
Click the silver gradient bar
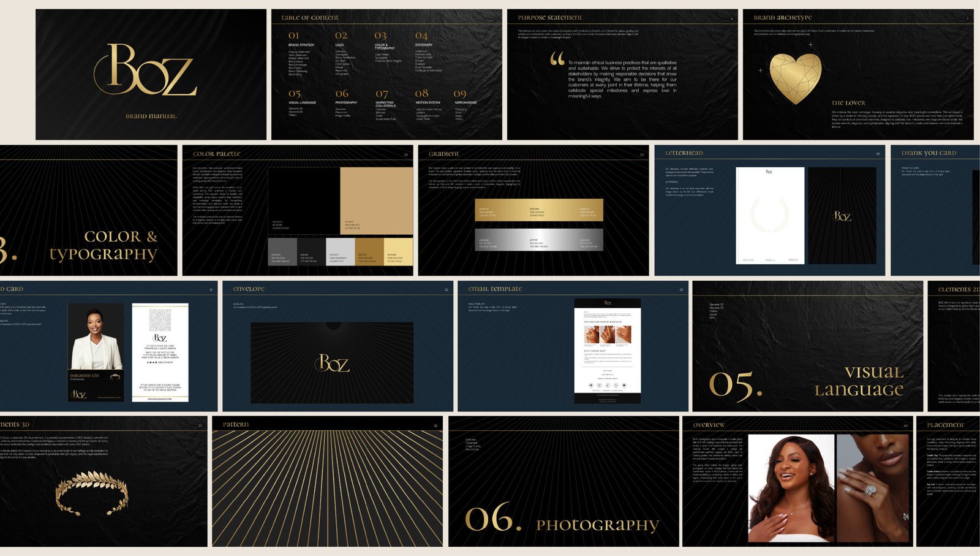point(538,240)
